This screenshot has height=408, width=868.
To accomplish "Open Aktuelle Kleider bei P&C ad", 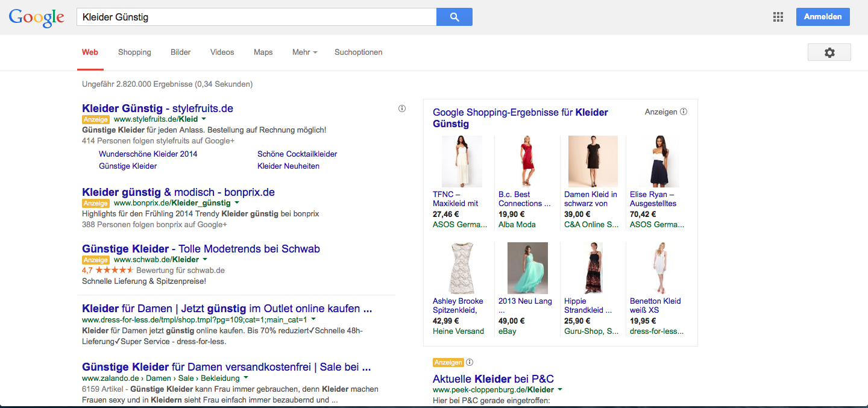I will point(493,379).
